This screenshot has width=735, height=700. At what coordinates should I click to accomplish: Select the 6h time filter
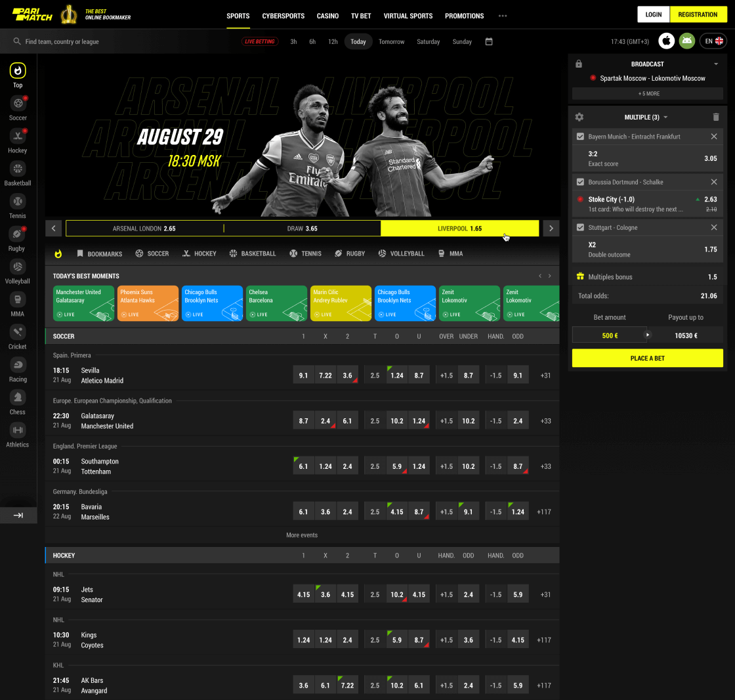click(x=312, y=41)
